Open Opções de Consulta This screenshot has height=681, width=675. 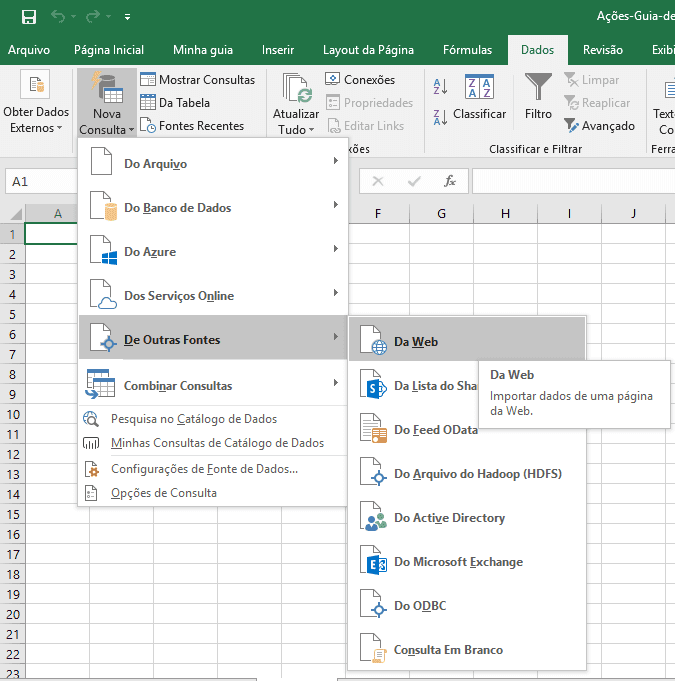point(163,493)
